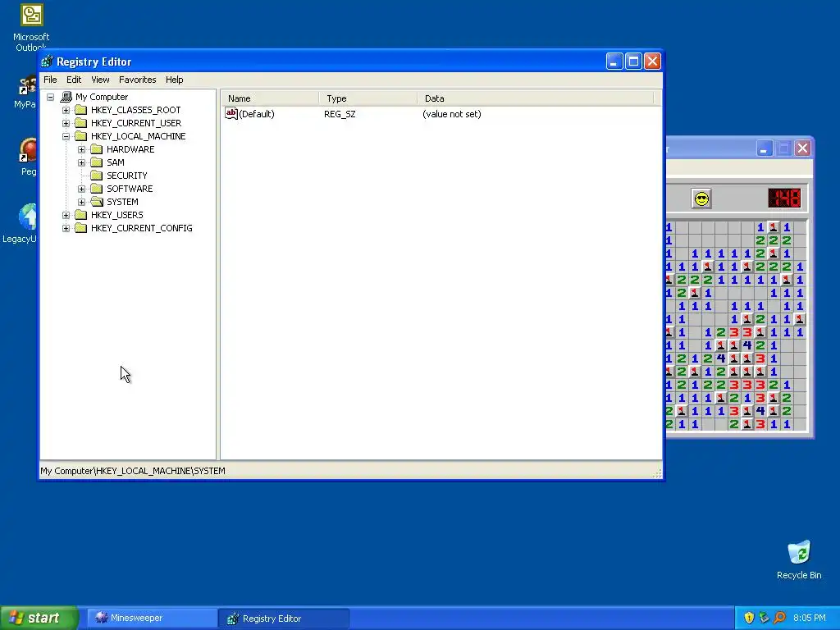Select the HKEY_CLASSES_ROOT label
The width and height of the screenshot is (840, 630).
[x=135, y=110]
